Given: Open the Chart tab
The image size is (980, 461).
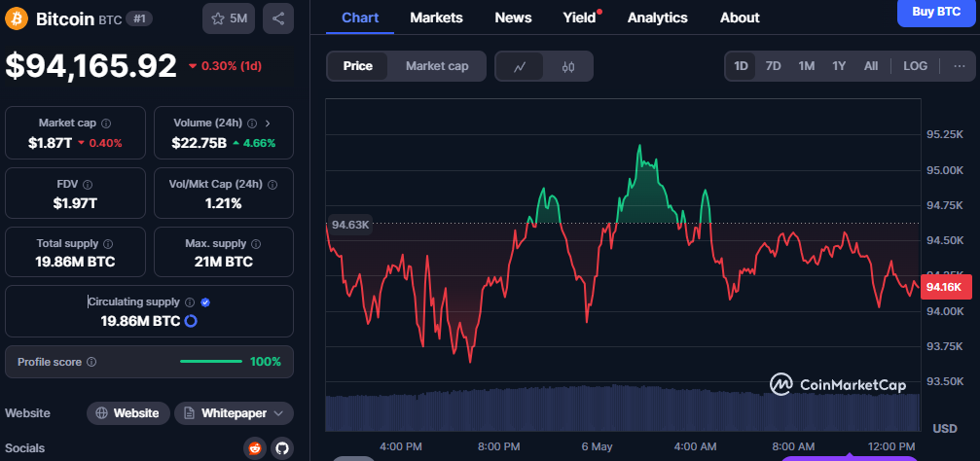Looking at the screenshot, I should coord(360,18).
